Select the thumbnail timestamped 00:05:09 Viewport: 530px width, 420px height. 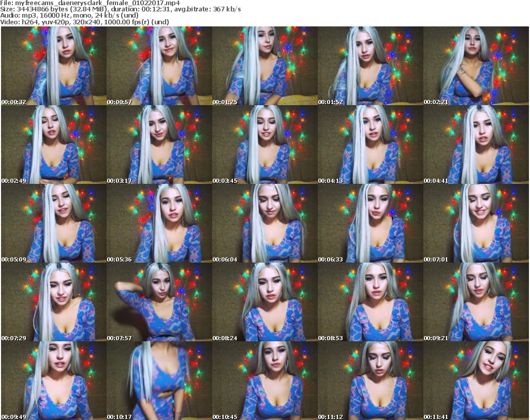click(x=54, y=223)
